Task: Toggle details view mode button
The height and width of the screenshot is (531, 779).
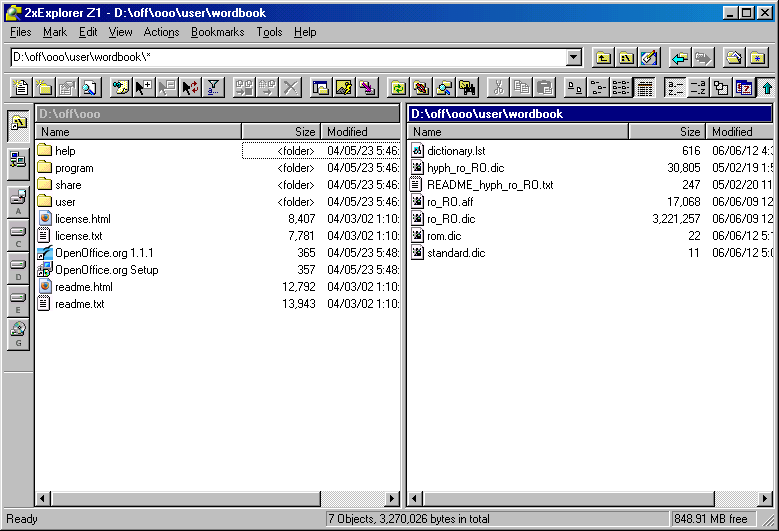Action: tap(644, 88)
